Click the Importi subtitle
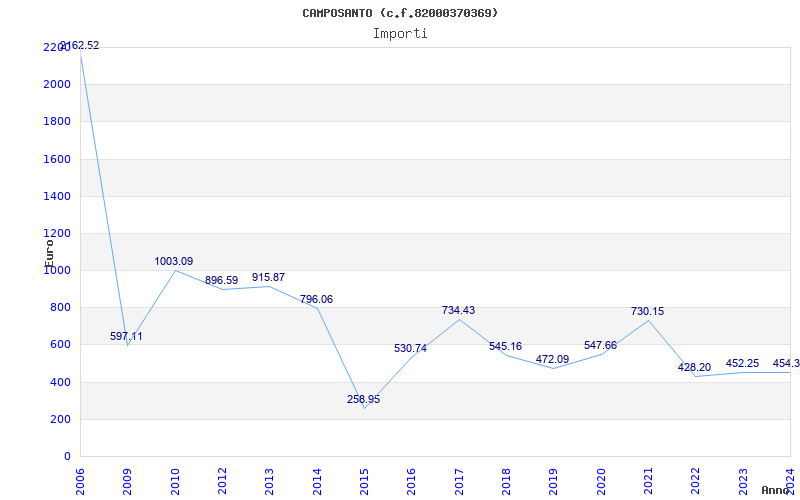The width and height of the screenshot is (800, 500). 400,33
